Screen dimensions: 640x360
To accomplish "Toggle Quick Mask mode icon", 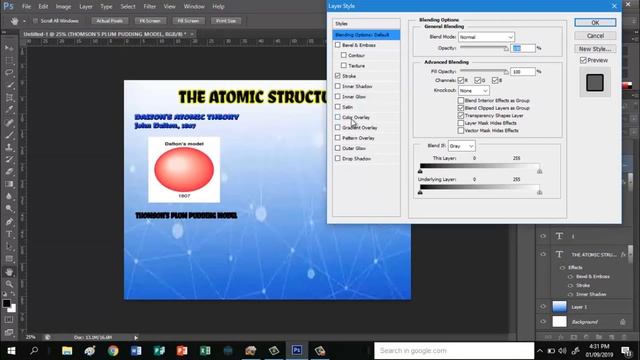I will tap(9, 320).
